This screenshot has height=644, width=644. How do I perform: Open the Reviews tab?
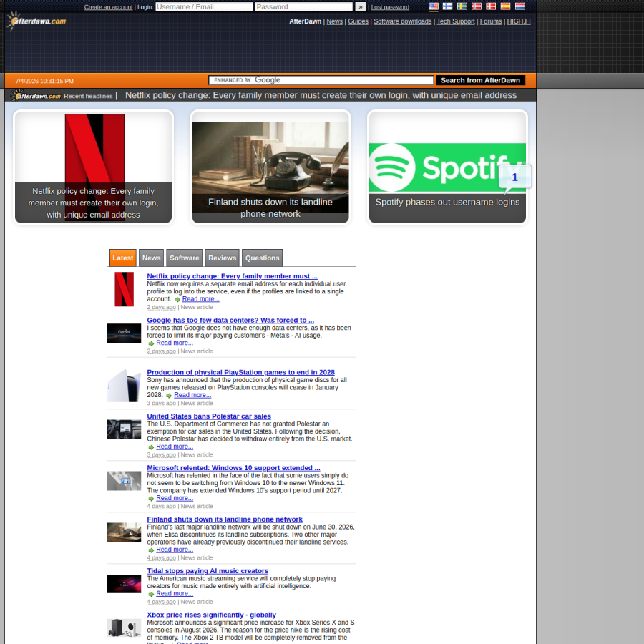coord(223,258)
